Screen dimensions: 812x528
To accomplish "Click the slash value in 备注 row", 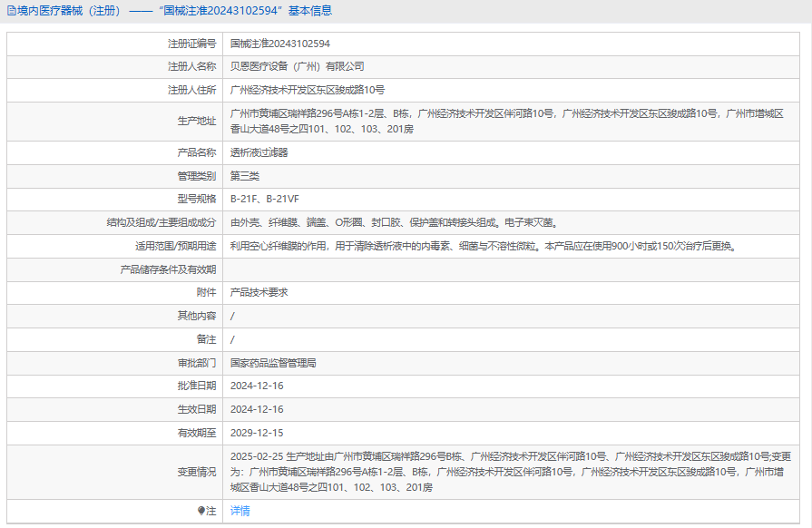I will click(x=232, y=339).
